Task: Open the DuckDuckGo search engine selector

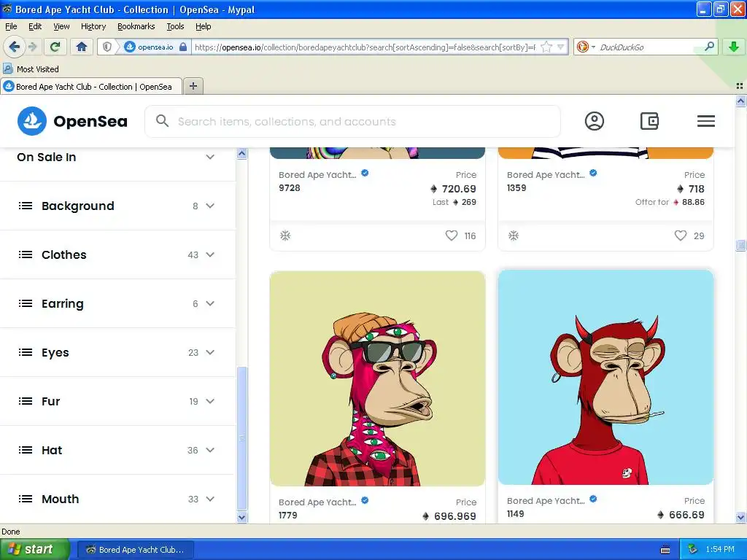Action: click(586, 47)
